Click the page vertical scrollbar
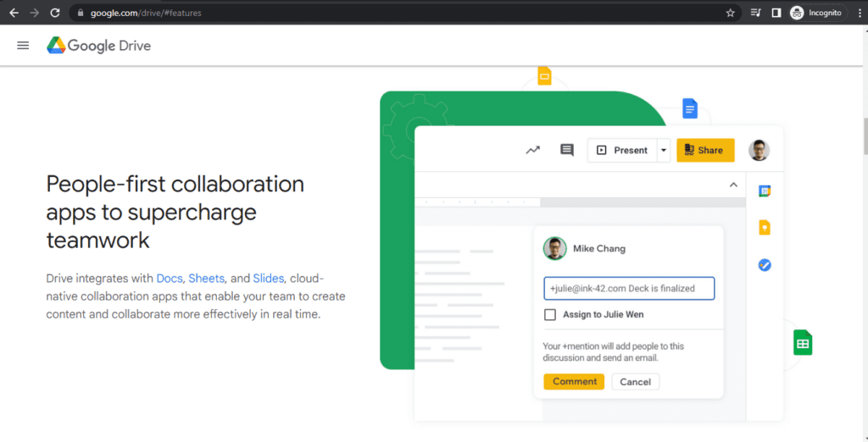Image resolution: width=868 pixels, height=442 pixels. (x=864, y=136)
